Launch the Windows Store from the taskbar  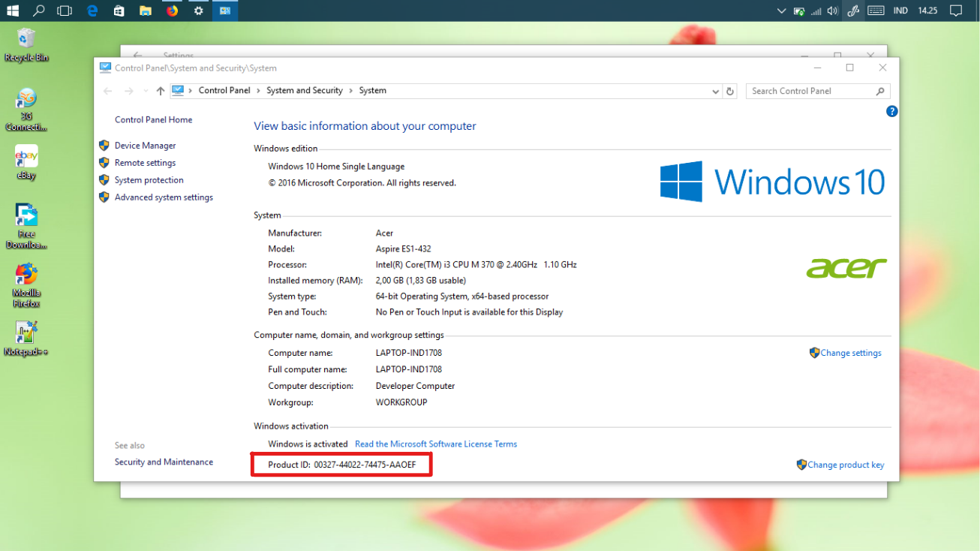tap(119, 11)
